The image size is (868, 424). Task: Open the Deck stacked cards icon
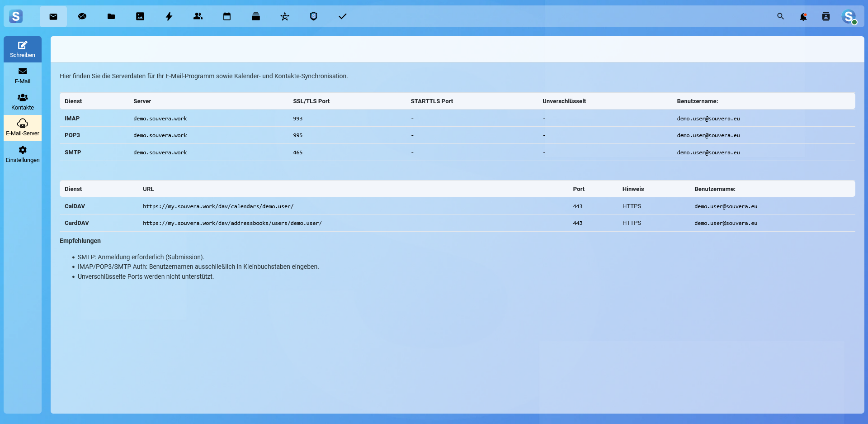[256, 17]
